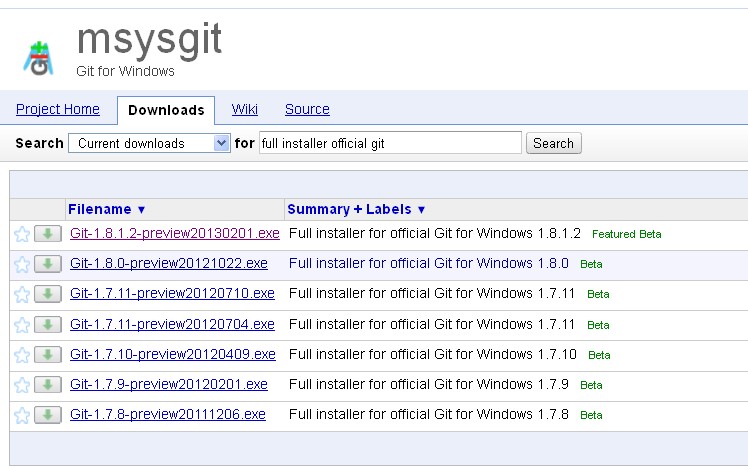Star the Git-1.7.11-preview20120704.exe download

point(22,325)
